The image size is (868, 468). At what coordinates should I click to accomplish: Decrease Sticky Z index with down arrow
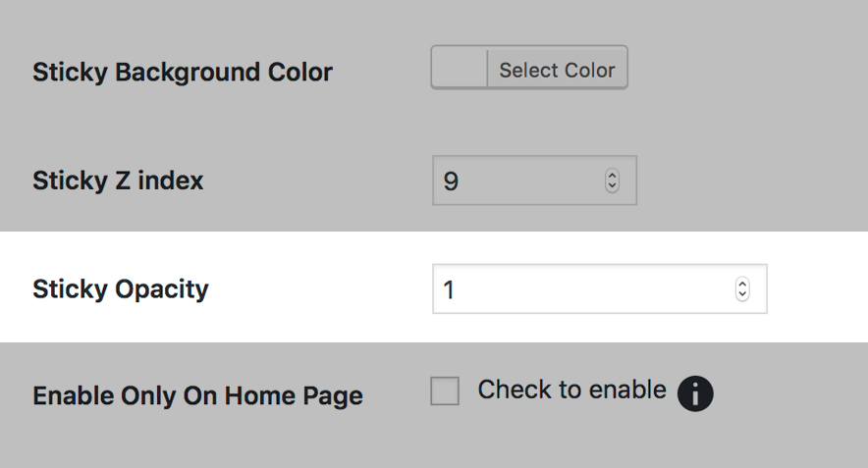(x=613, y=186)
